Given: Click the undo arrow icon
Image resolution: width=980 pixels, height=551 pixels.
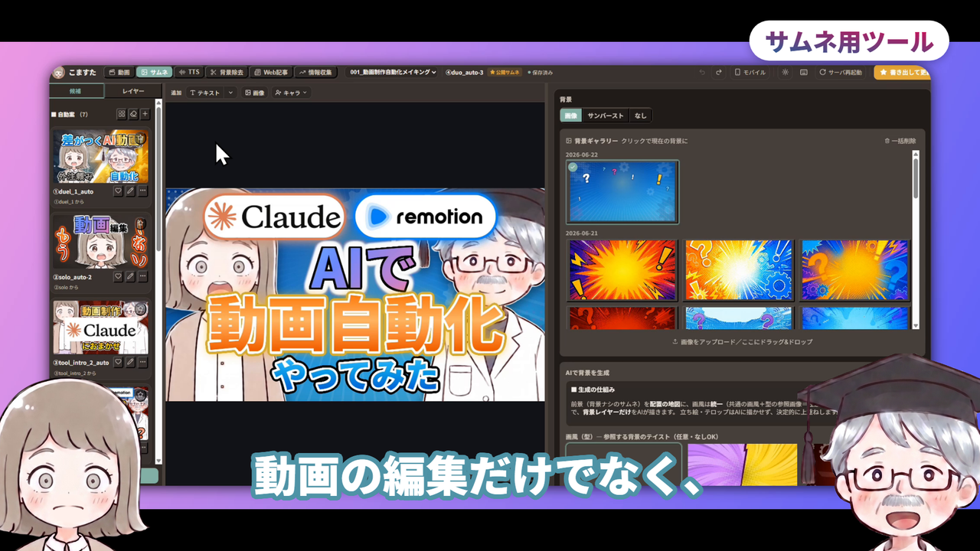Looking at the screenshot, I should tap(702, 72).
